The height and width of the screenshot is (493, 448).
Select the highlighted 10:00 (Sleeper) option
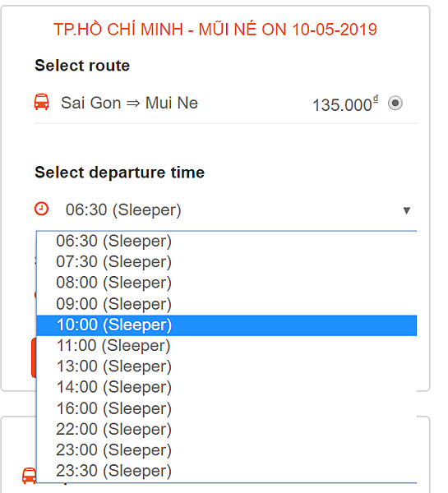coord(227,325)
